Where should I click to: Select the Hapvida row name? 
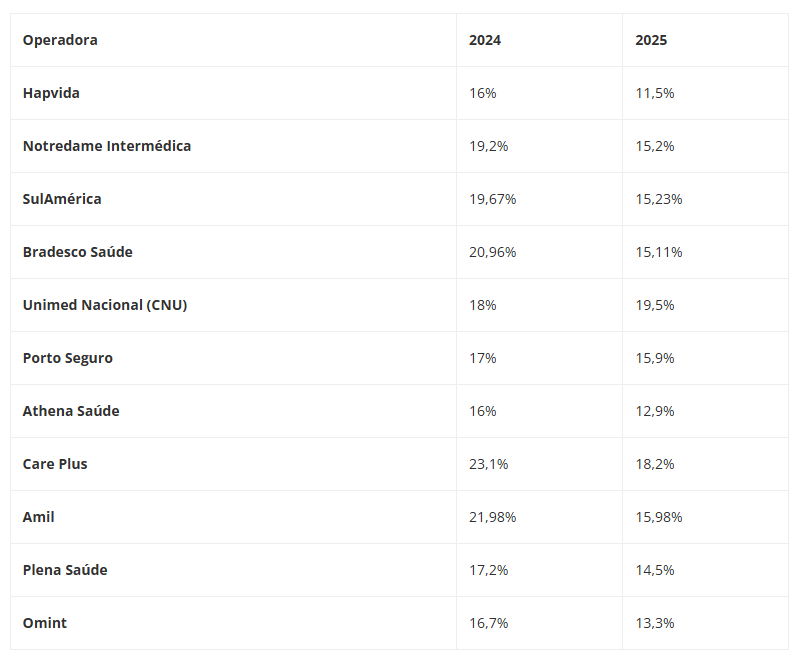click(51, 93)
